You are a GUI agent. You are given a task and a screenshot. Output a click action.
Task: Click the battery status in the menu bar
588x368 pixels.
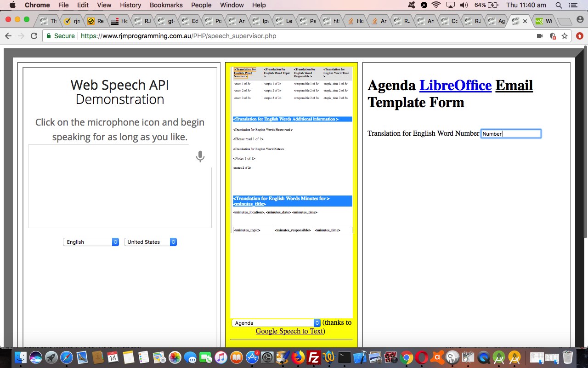[x=487, y=5]
